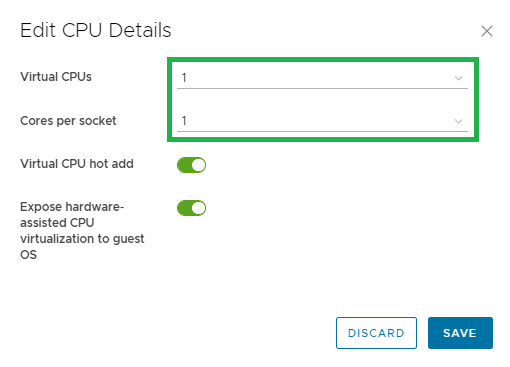Close the Edit CPU Details dialog
510x367 pixels.
pyautogui.click(x=487, y=31)
